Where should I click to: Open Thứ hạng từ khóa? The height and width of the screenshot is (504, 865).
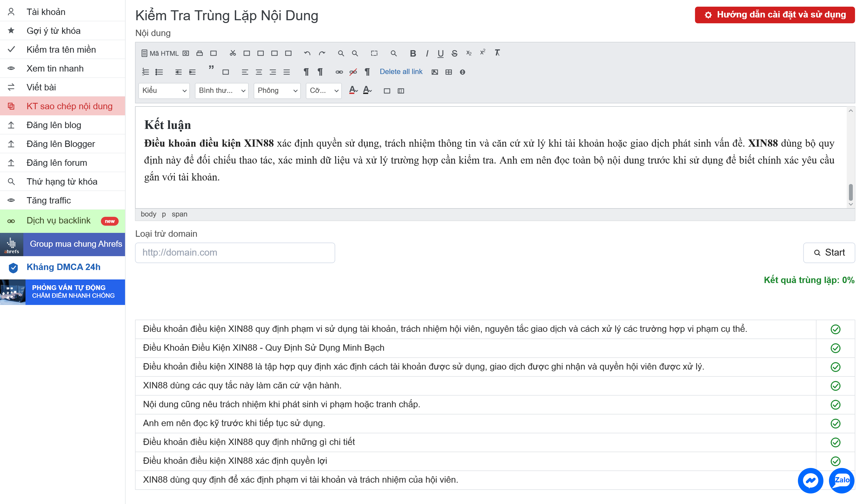point(62,182)
